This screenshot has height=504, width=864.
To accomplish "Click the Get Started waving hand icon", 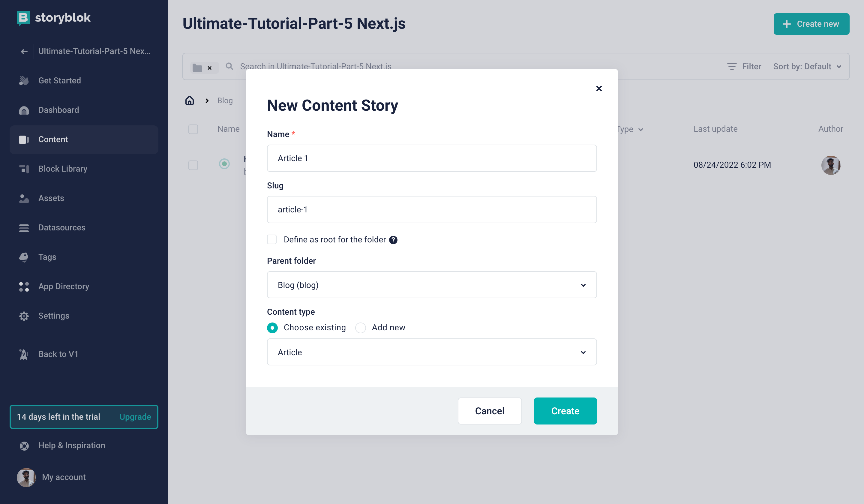I will [24, 81].
